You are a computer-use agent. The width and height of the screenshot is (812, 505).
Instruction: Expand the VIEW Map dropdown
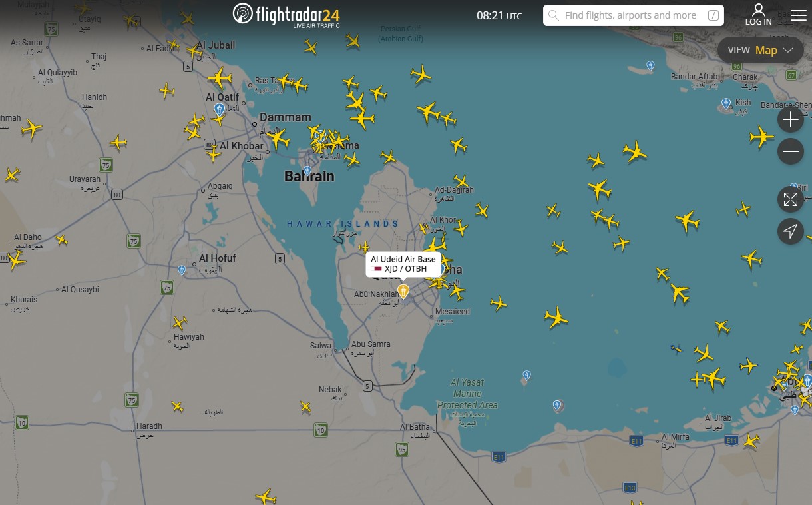tap(760, 50)
